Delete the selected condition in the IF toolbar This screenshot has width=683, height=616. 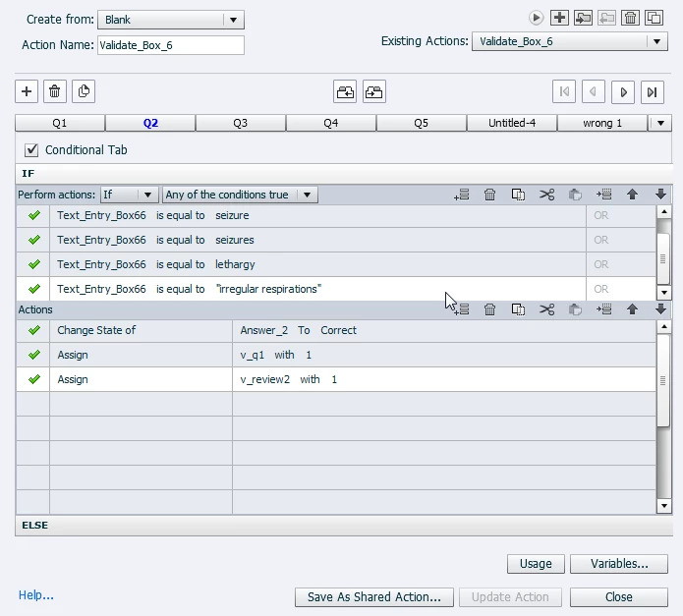(489, 195)
